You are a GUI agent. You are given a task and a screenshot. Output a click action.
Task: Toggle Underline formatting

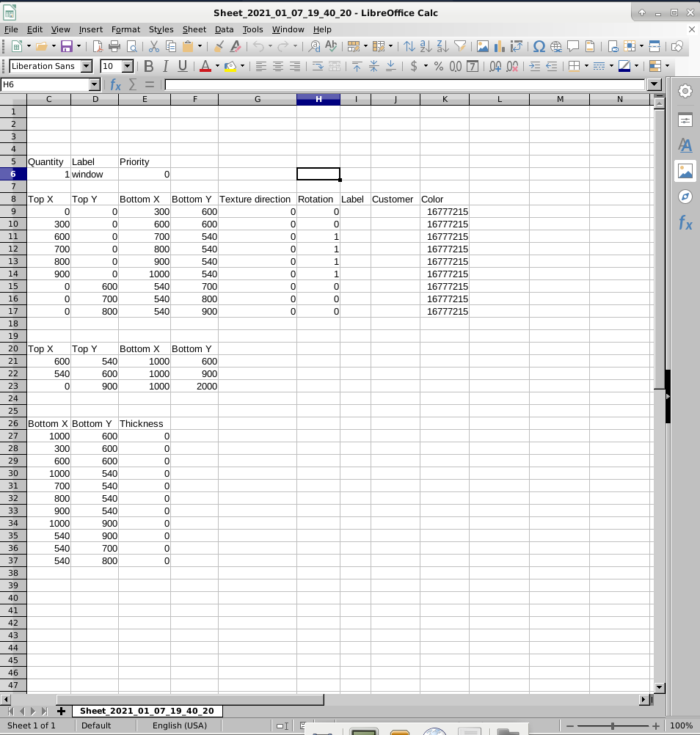(183, 66)
